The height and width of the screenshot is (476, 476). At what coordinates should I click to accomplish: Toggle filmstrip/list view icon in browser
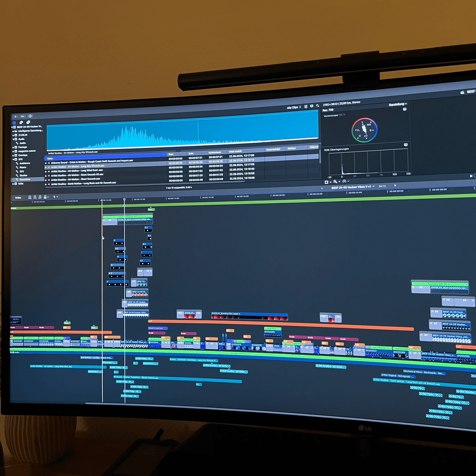click(306, 106)
